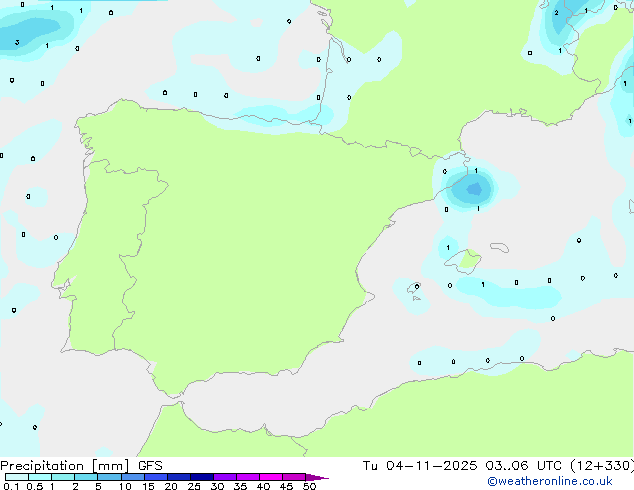The width and height of the screenshot is (634, 490).
Task: Pick the 40–45 mm magenta legend swatch
Action: tap(271, 477)
